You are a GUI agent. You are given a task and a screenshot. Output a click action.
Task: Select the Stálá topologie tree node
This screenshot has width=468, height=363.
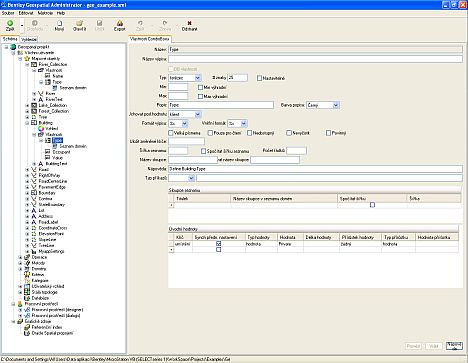(44, 292)
